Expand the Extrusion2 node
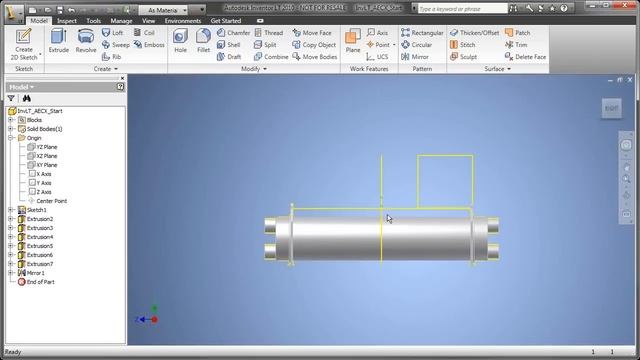This screenshot has height=360, width=640. click(x=11, y=219)
